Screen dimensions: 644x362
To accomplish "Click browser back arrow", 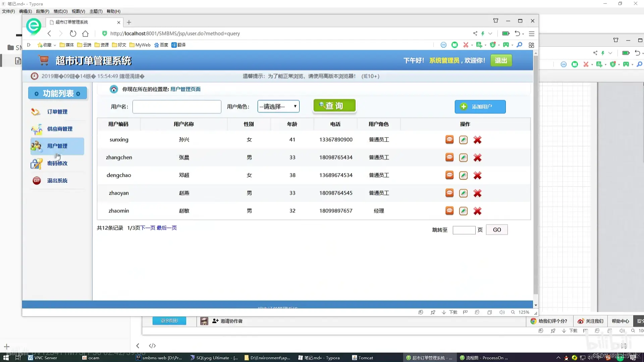I will point(49,34).
